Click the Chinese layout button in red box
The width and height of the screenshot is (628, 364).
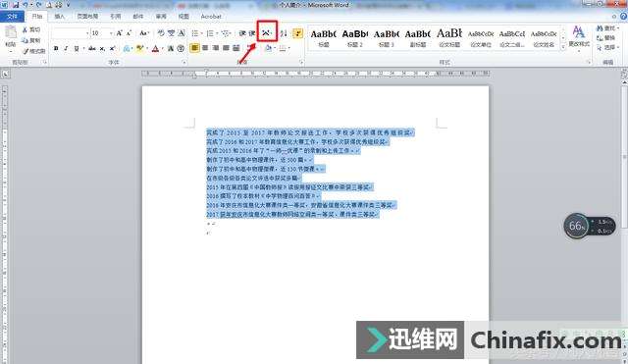[x=267, y=32]
